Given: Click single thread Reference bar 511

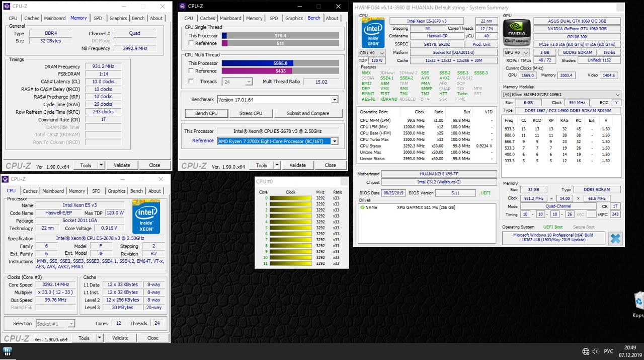Looking at the screenshot, I should [280, 43].
